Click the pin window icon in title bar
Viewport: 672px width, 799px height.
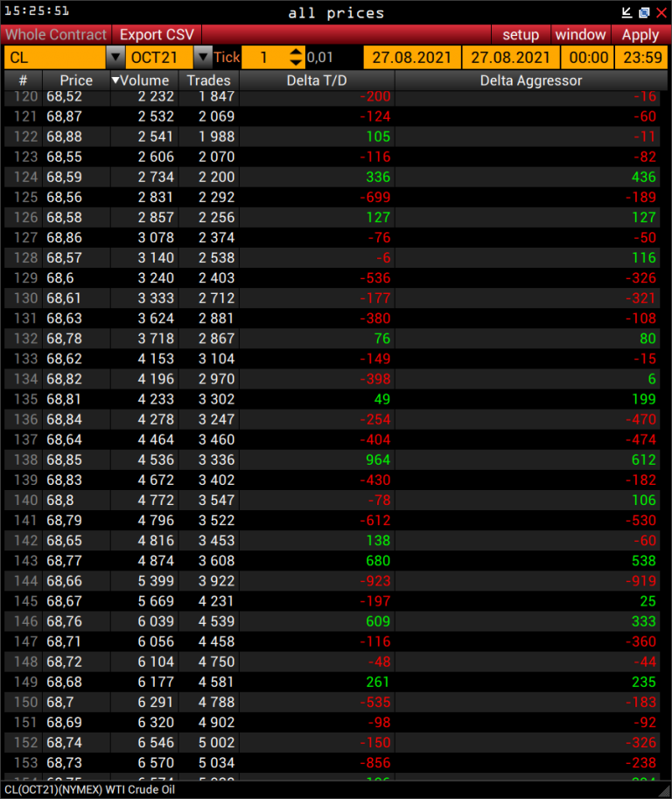626,12
